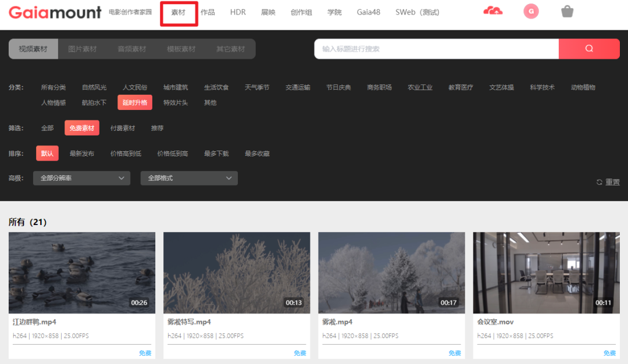628x364 pixels.
Task: 选择「延时升格」分类标签
Action: tap(133, 102)
